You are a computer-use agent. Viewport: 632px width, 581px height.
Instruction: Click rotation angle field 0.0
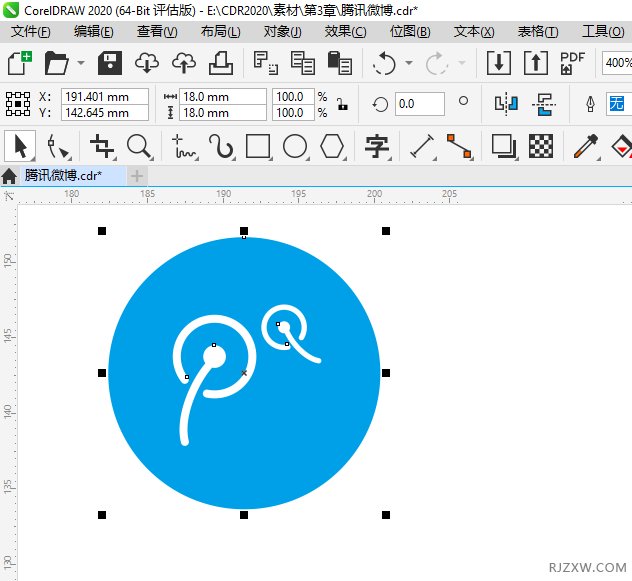(420, 104)
